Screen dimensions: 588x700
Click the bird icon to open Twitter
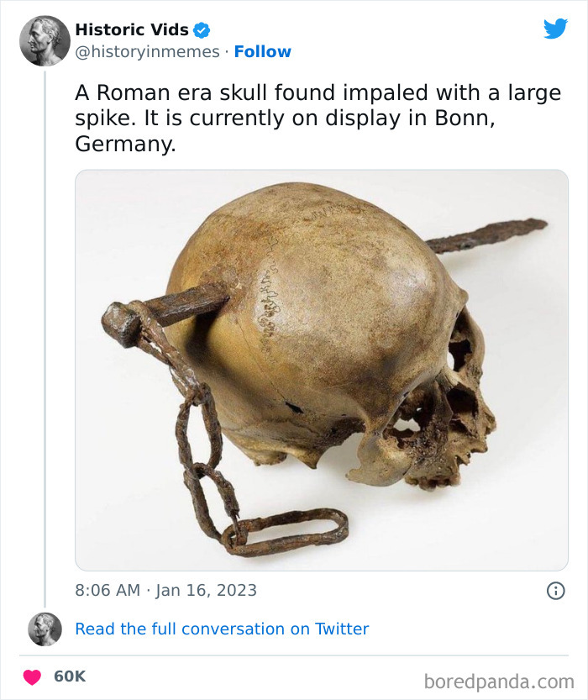click(554, 28)
